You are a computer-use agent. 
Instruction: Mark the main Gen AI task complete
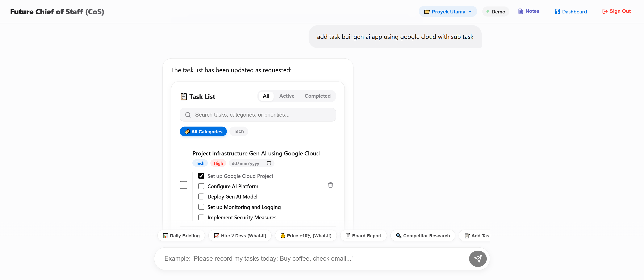184,185
